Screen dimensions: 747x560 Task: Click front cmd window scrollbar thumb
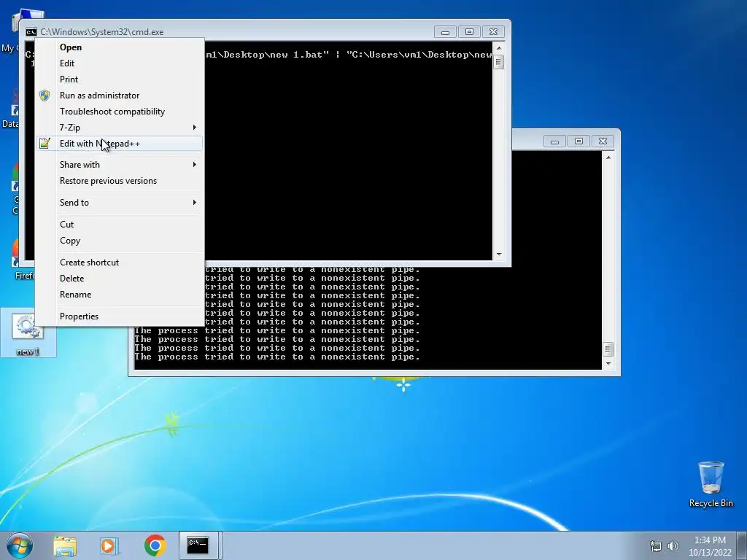pyautogui.click(x=499, y=63)
